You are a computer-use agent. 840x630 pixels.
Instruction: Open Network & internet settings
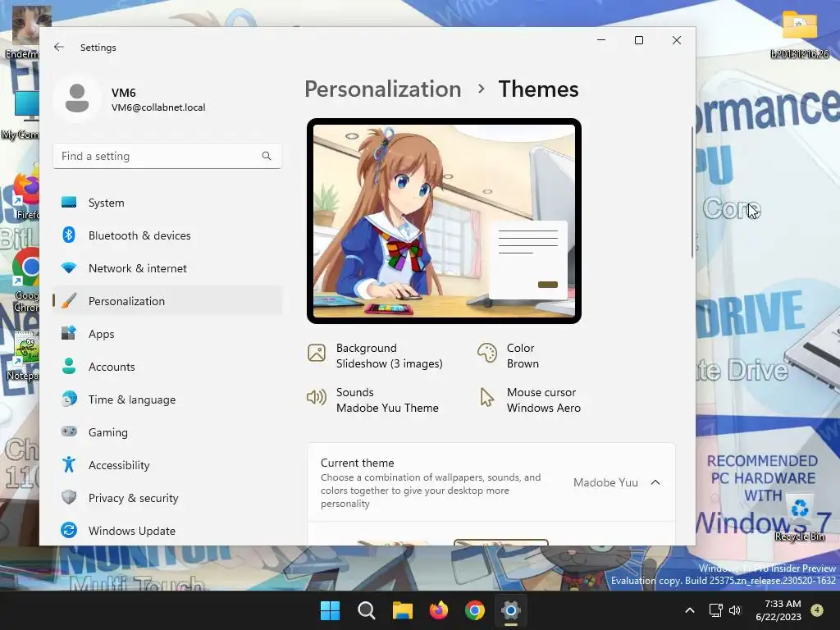167,268
